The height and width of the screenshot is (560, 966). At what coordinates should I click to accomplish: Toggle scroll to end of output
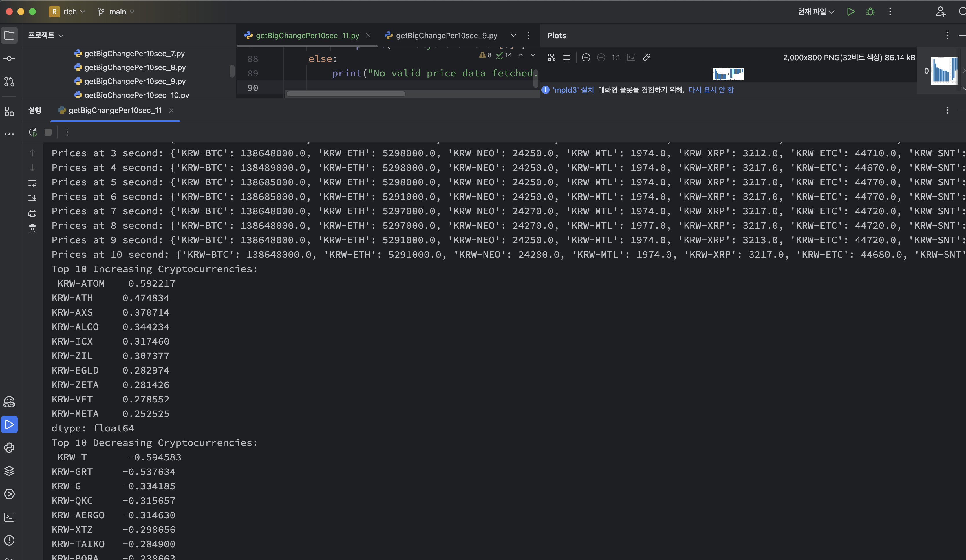tap(33, 198)
